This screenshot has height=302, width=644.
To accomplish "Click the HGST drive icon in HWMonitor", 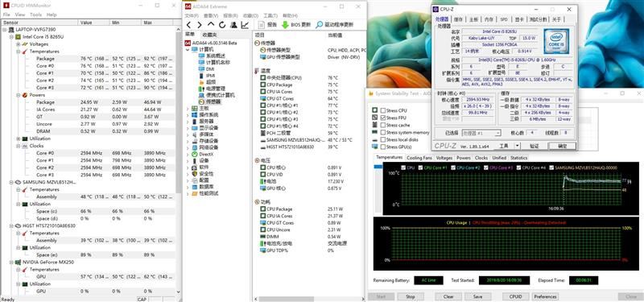I will 18,225.
